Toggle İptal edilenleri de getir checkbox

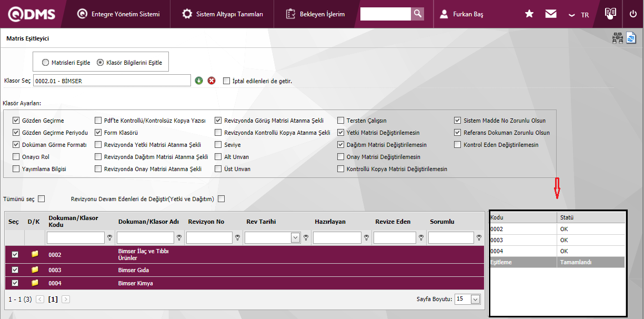click(227, 81)
